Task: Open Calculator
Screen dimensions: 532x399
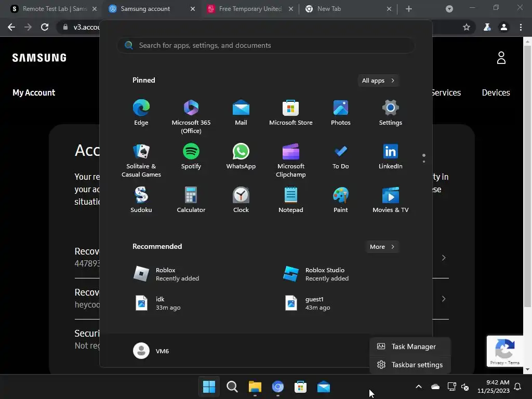Action: (x=191, y=200)
